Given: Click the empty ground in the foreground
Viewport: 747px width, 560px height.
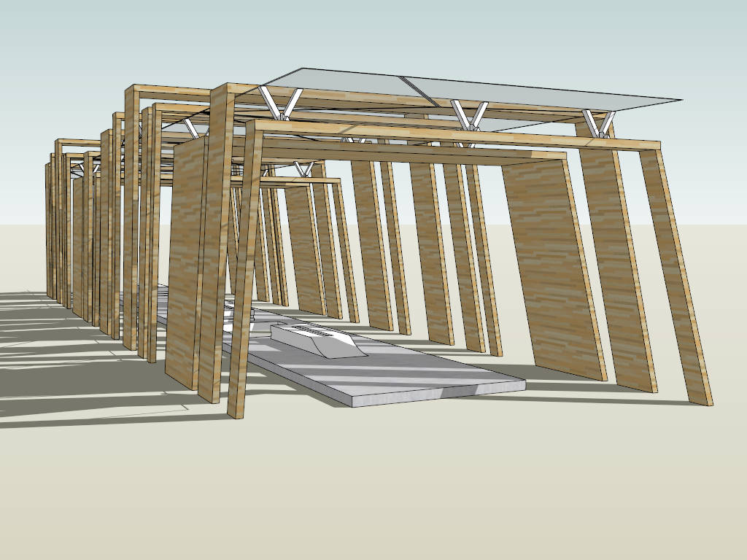Looking at the screenshot, I should (438, 496).
